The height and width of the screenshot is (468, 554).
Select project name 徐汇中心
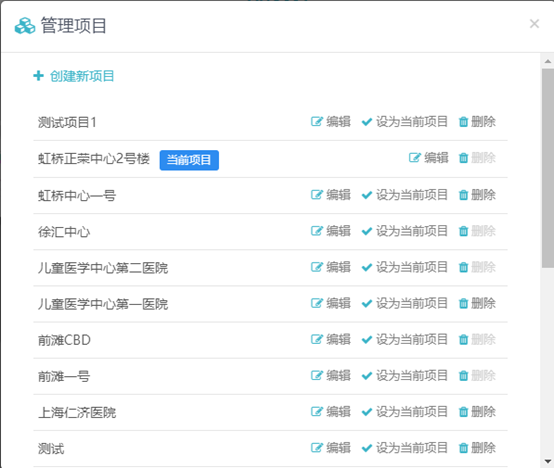point(64,232)
